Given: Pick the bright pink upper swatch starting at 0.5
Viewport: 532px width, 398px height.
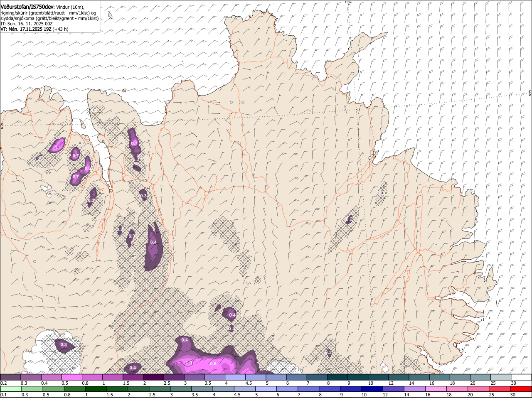Looking at the screenshot, I should [x=71, y=377].
